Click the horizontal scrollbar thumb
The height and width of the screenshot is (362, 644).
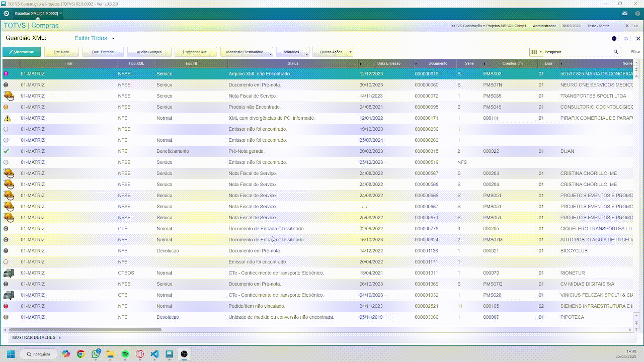coord(85,330)
